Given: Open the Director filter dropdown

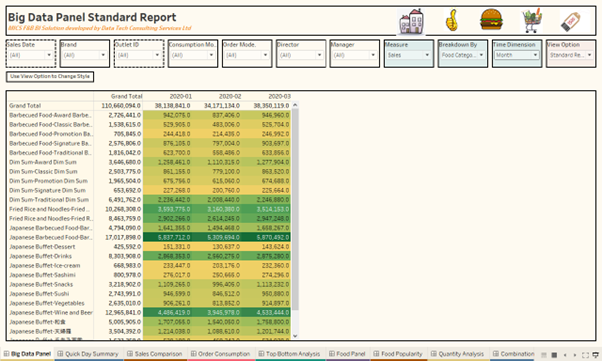Looking at the screenshot, I should [x=301, y=55].
